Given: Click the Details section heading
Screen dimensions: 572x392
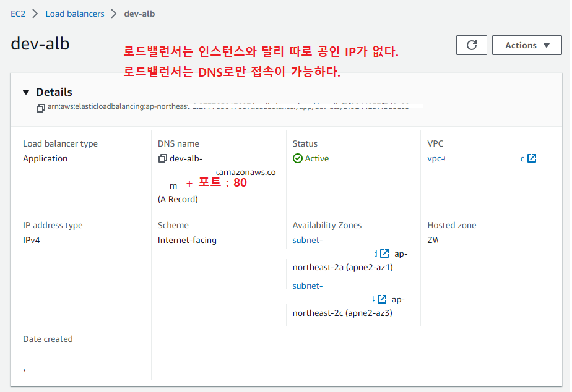Looking at the screenshot, I should [54, 92].
